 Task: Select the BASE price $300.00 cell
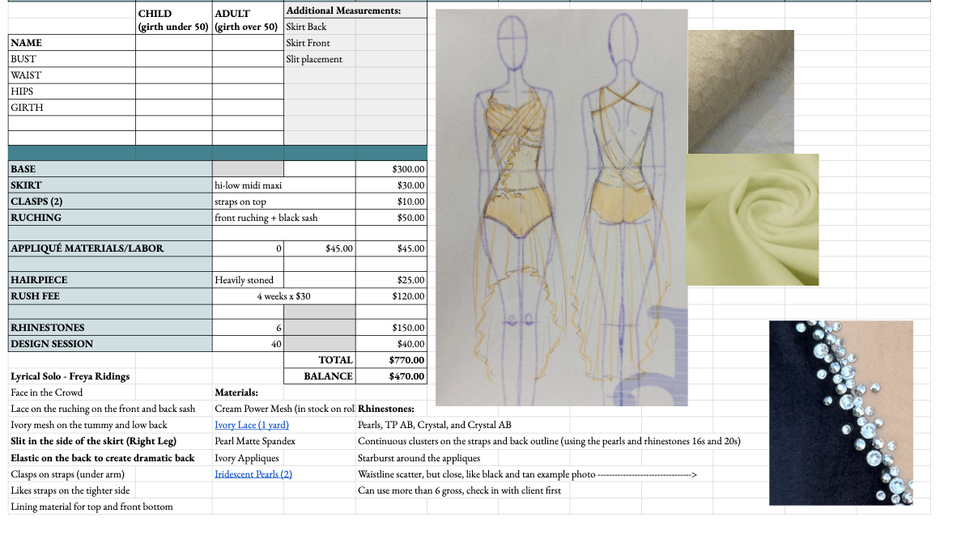click(x=391, y=169)
